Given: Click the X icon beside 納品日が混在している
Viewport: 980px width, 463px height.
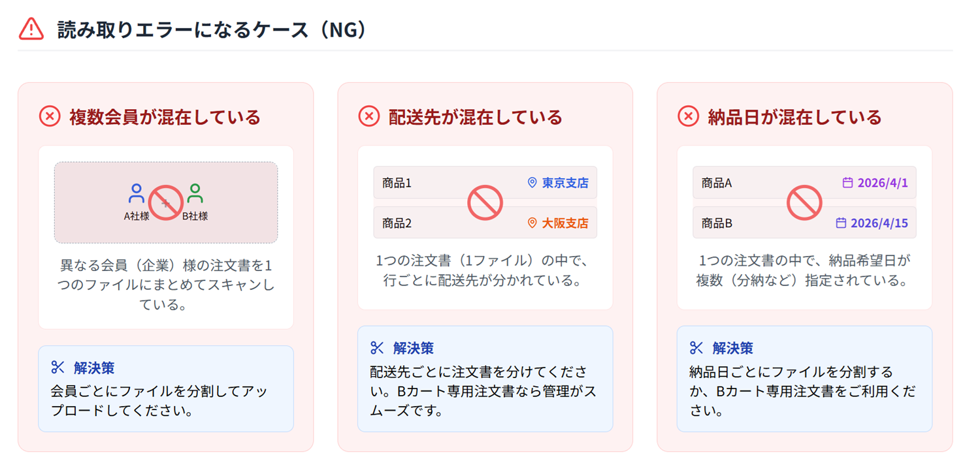Looking at the screenshot, I should coord(688,117).
